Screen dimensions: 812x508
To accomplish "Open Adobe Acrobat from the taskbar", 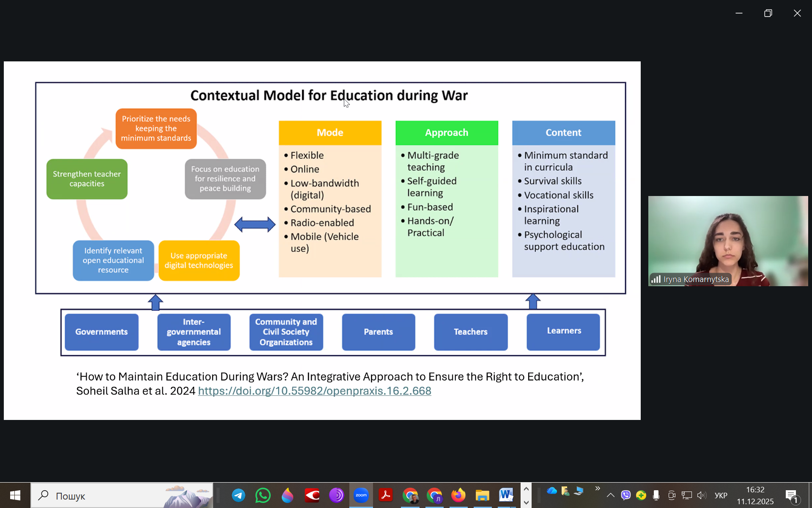I will pyautogui.click(x=386, y=495).
